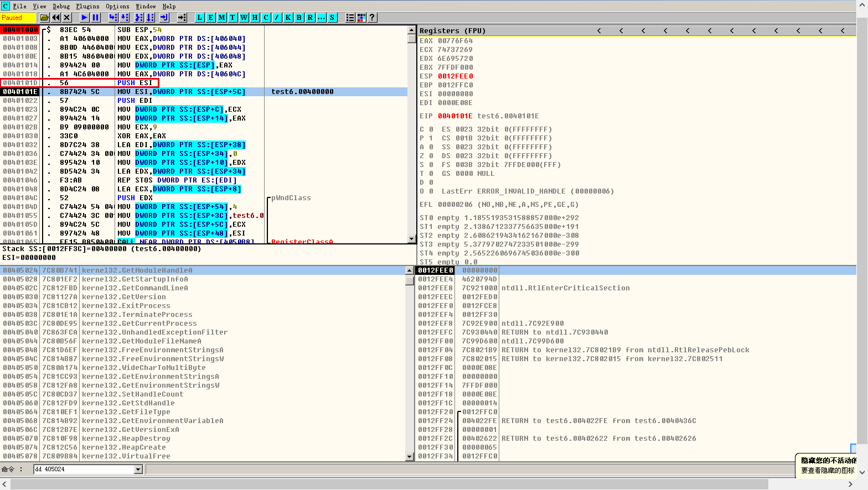Show Run trace with dots button
This screenshot has height=490, width=868.
(x=321, y=18)
